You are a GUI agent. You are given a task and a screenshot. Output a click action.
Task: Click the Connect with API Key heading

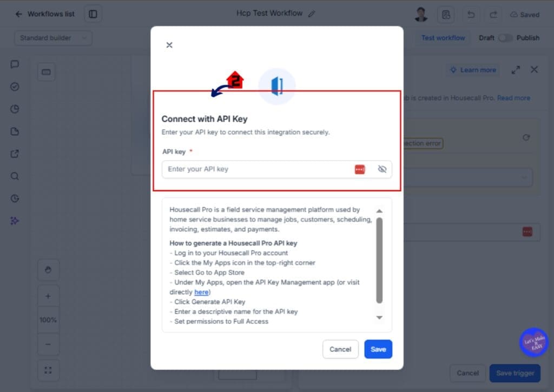point(204,119)
